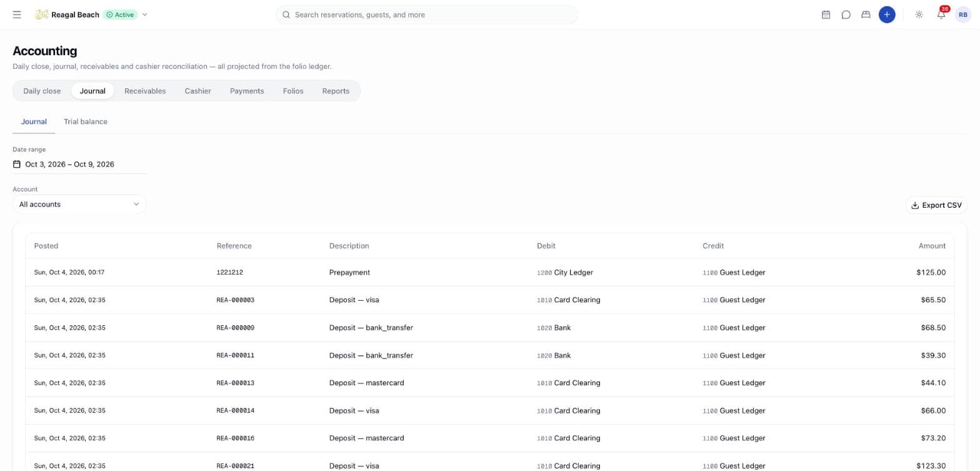
Task: Click reference REA-000011
Action: (236, 355)
